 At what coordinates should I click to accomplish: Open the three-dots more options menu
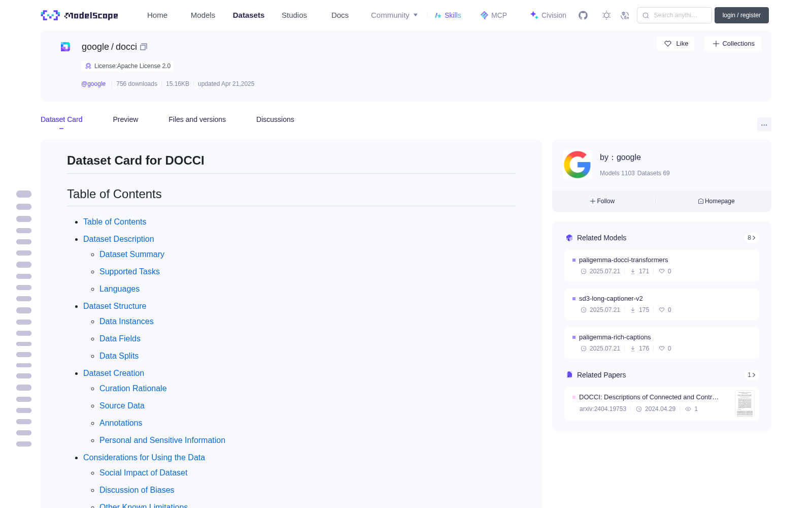(x=764, y=124)
